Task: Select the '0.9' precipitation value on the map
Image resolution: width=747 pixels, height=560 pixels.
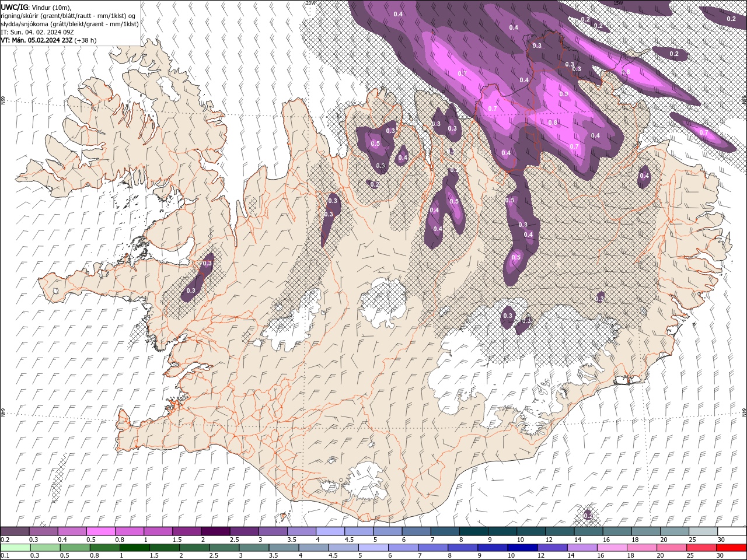Action: (564, 94)
